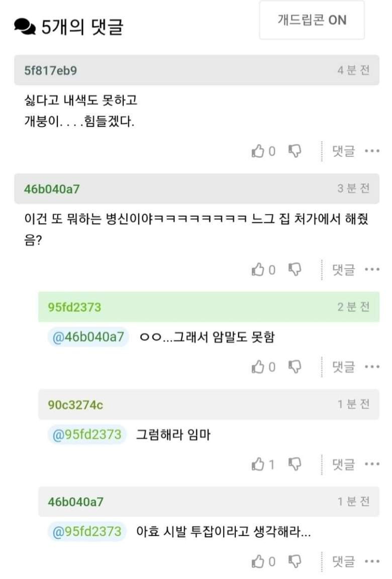This screenshot has height=579, width=392.
Task: Dislike the reply by 90c3274c
Action: pyautogui.click(x=295, y=464)
